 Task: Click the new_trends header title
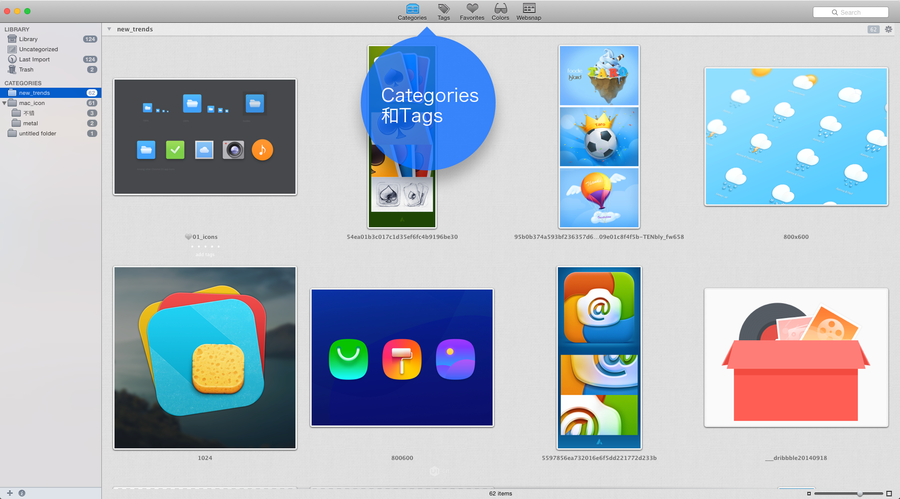[x=135, y=29]
